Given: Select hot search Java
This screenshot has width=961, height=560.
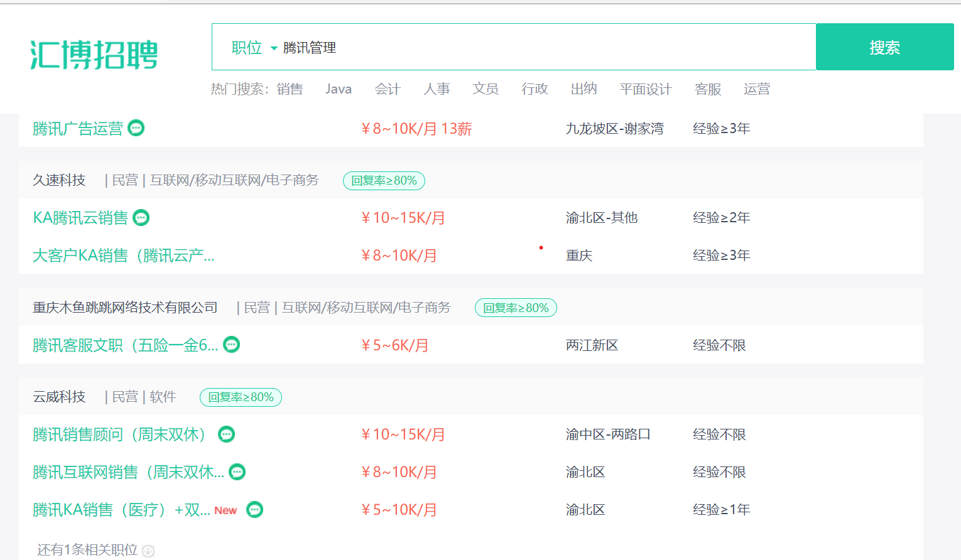Looking at the screenshot, I should coord(339,89).
